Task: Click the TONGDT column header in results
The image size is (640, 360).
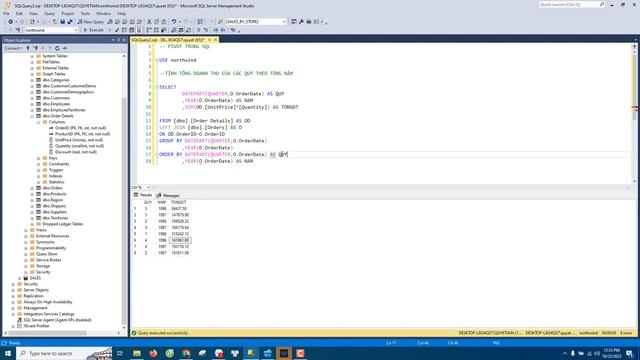Action: pyautogui.click(x=179, y=202)
